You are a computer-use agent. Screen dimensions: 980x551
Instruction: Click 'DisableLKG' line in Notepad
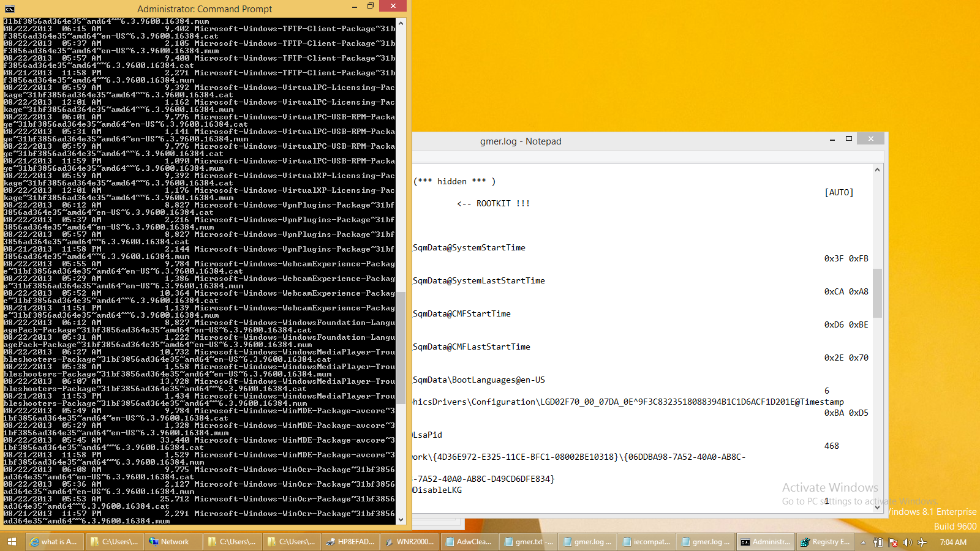[x=437, y=490]
